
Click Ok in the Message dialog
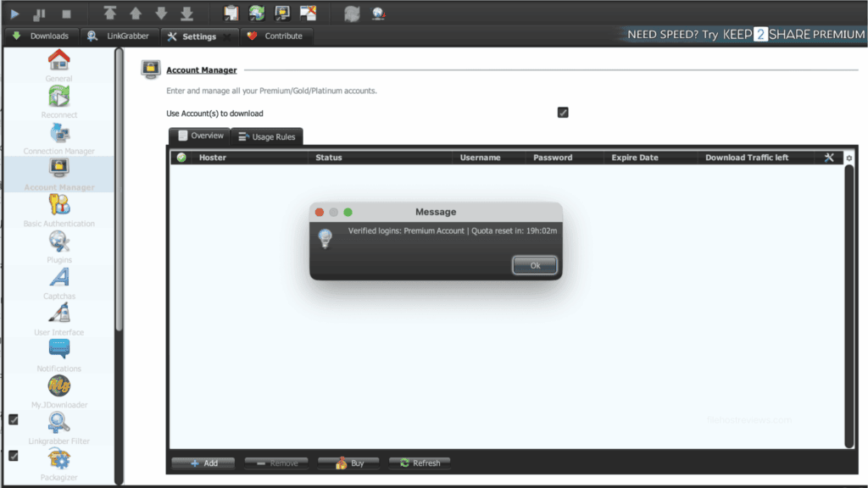coord(535,265)
